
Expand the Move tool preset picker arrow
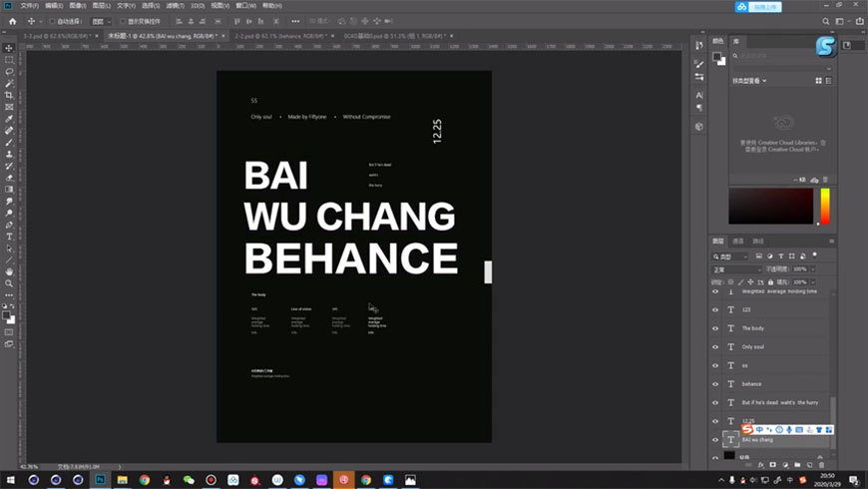click(x=41, y=22)
